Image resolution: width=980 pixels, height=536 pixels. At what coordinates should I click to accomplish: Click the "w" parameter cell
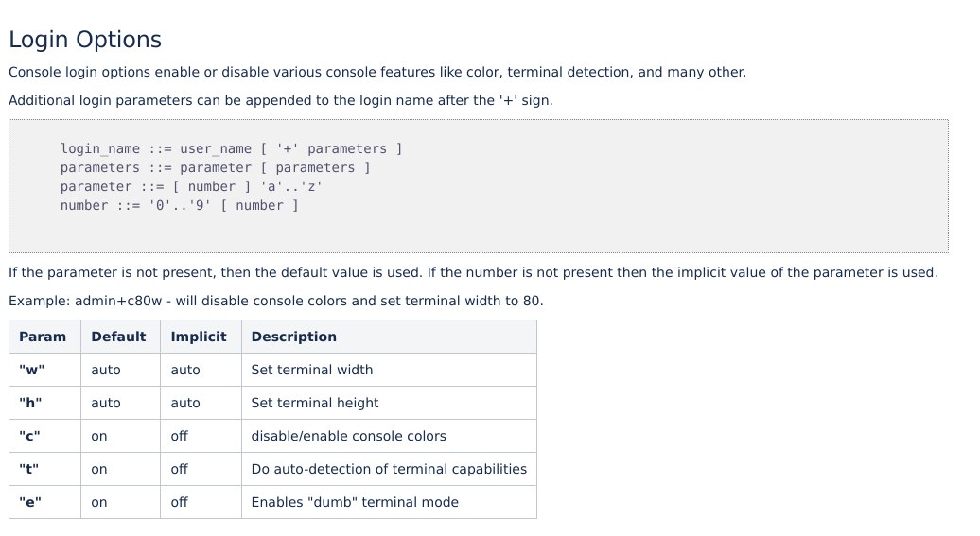45,370
